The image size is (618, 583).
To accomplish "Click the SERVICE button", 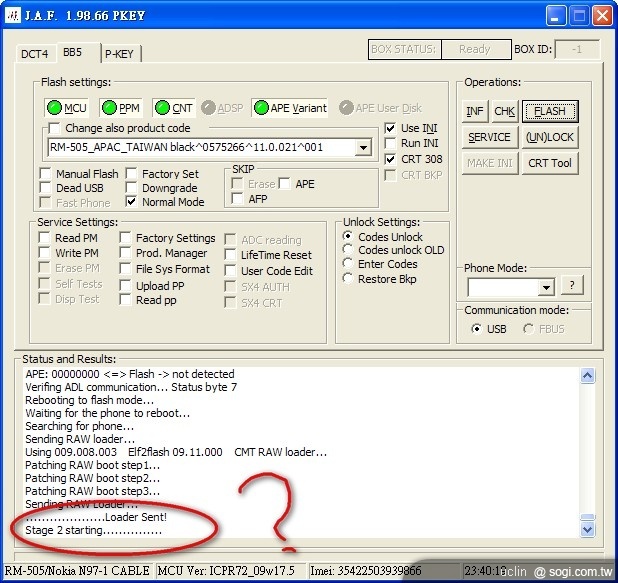I will tap(490, 137).
